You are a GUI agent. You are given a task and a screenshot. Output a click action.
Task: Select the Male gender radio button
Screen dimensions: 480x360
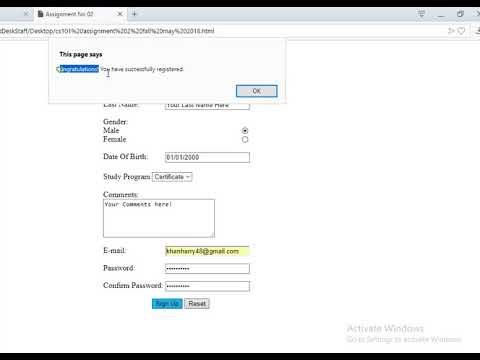(245, 130)
